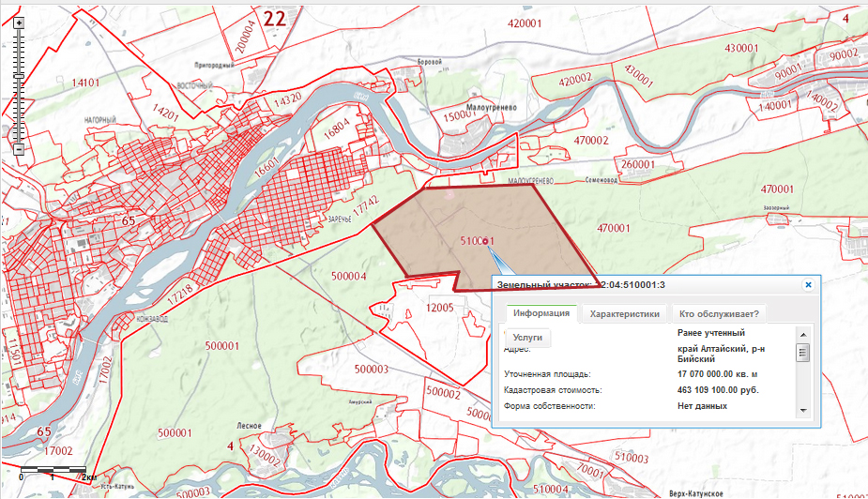
Task: Click the red marker on parcel 510001
Action: 486,242
